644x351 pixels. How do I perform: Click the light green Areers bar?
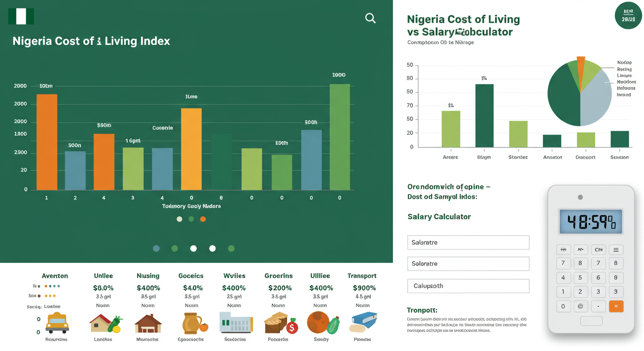click(451, 129)
